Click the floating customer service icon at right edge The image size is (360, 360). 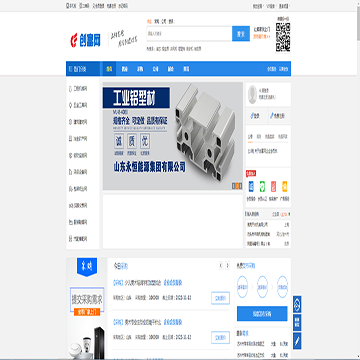[x=297, y=304]
